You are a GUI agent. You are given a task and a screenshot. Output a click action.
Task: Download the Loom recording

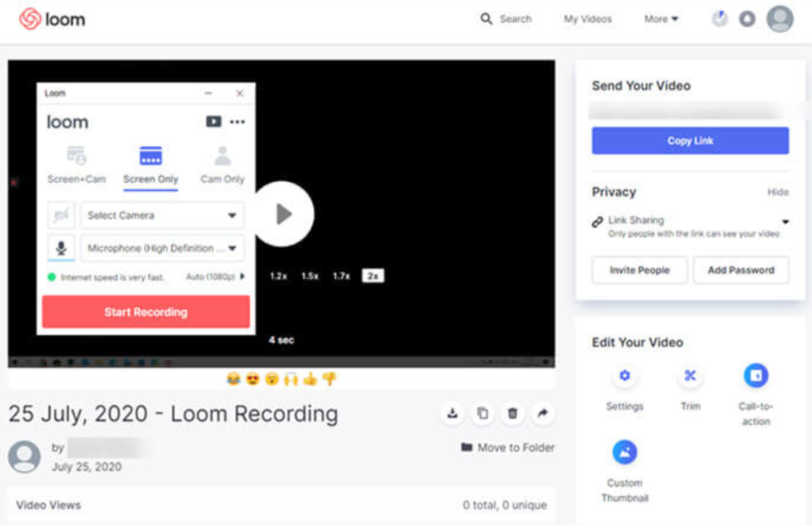[452, 412]
